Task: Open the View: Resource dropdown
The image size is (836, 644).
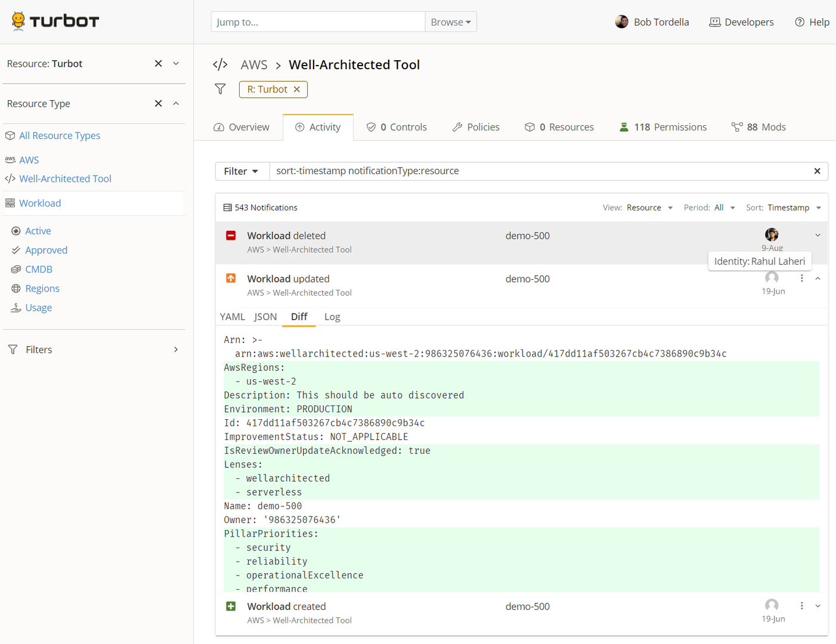Action: 637,208
